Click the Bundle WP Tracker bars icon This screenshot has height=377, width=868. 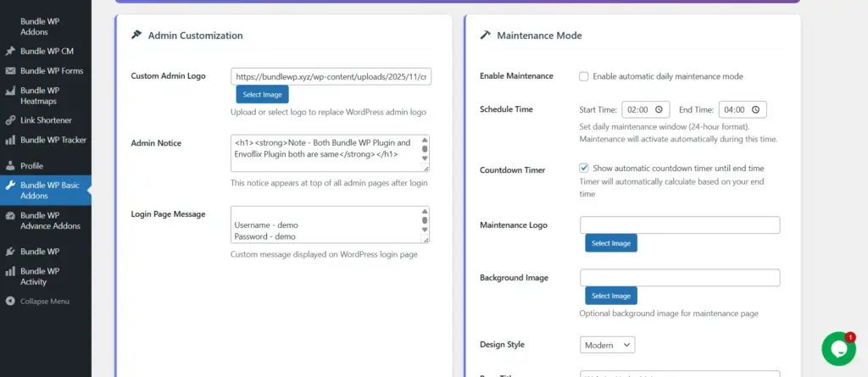click(x=10, y=140)
